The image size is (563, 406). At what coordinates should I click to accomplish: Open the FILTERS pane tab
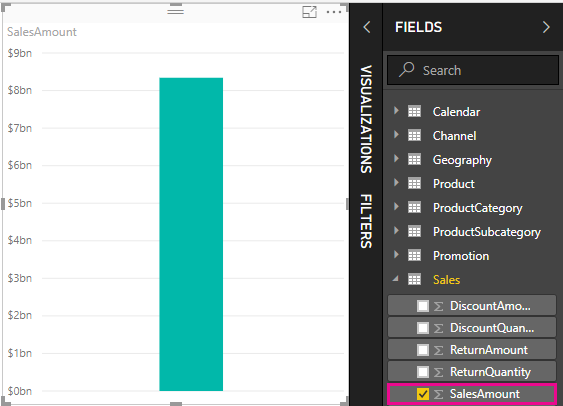click(366, 221)
